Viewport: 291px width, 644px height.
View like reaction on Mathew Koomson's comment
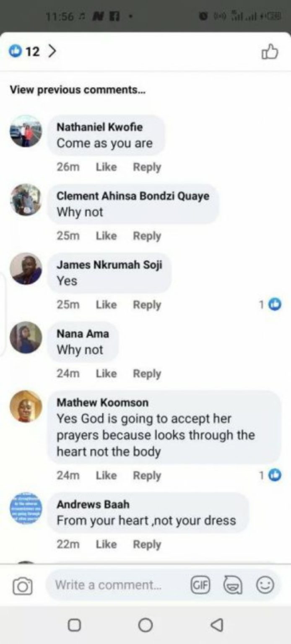tap(270, 475)
